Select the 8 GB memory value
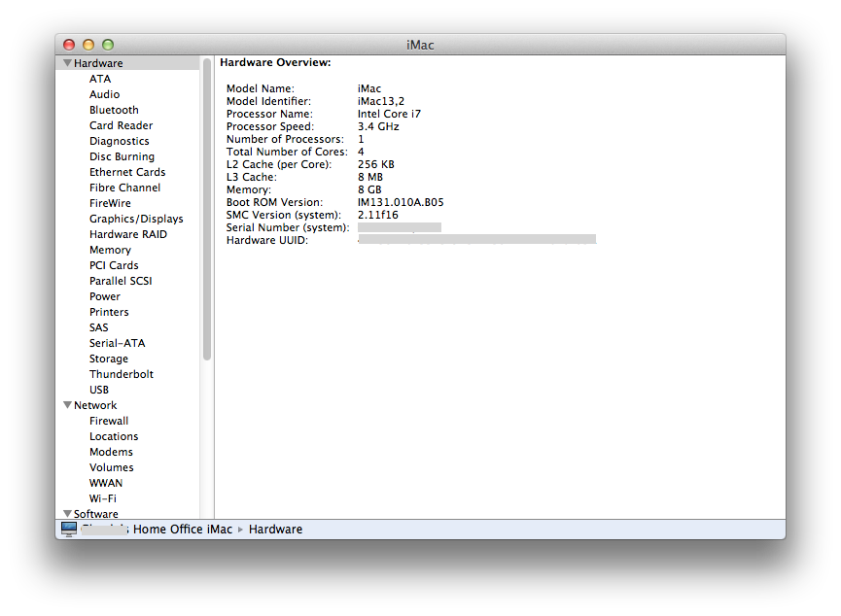 pos(369,189)
